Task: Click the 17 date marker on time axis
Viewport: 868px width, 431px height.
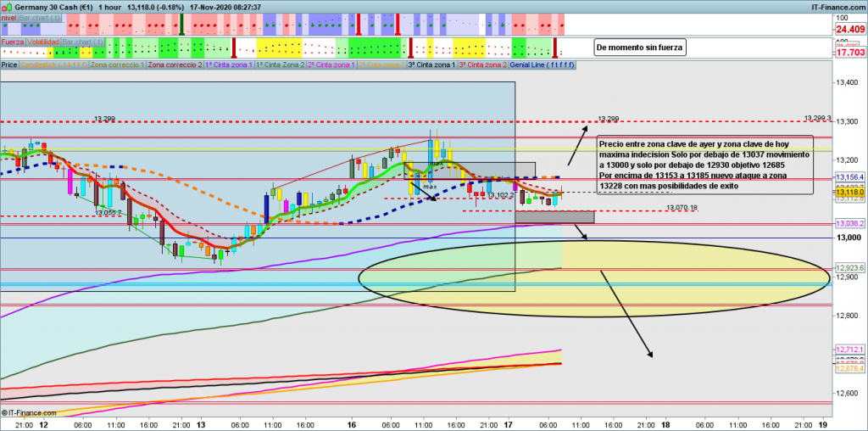Action: coord(509,423)
